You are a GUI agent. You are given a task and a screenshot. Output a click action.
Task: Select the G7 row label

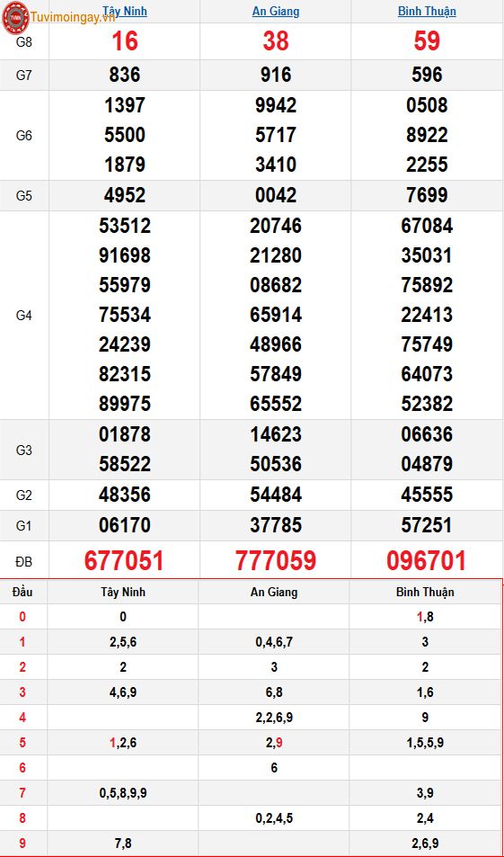[24, 76]
